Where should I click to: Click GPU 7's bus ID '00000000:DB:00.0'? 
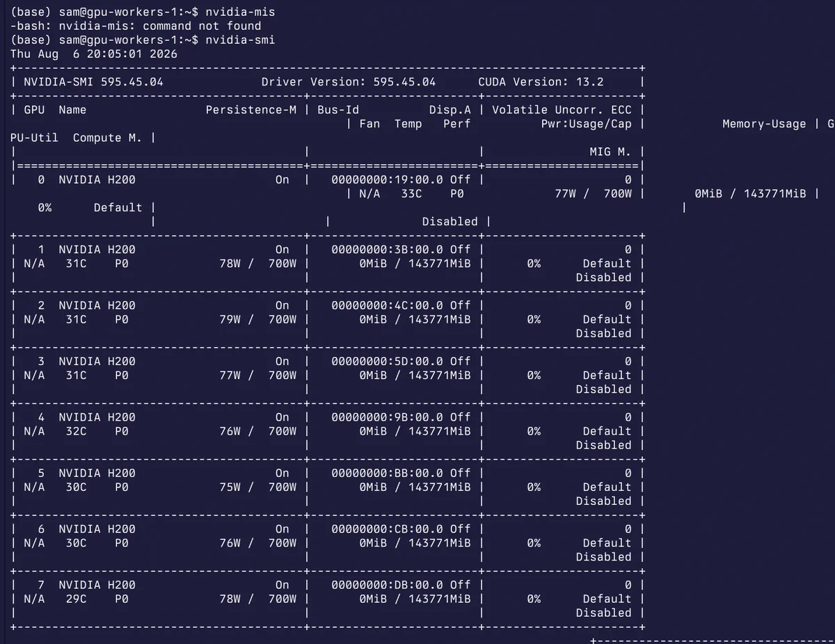point(387,585)
